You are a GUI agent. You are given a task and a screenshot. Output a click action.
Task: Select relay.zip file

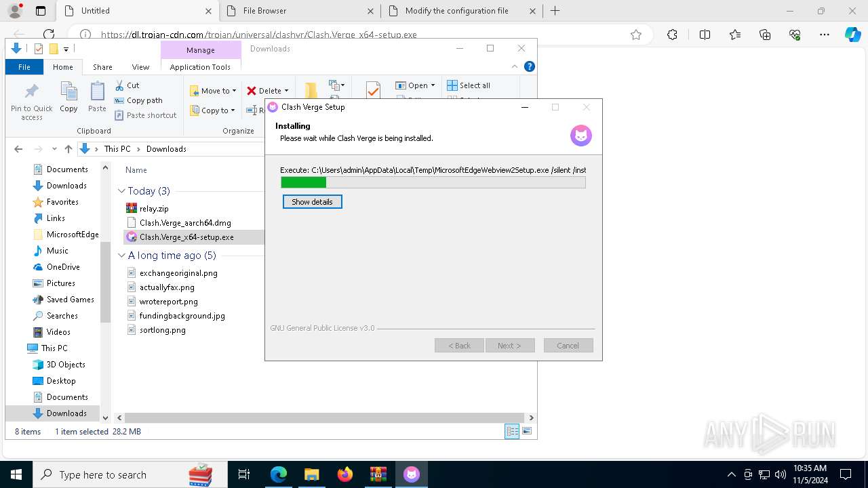tap(154, 209)
